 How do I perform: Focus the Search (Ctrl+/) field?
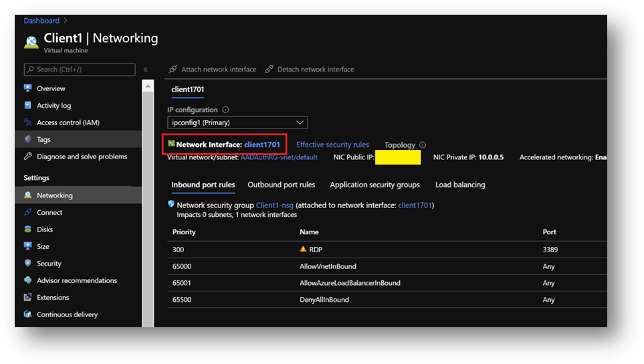coord(80,70)
